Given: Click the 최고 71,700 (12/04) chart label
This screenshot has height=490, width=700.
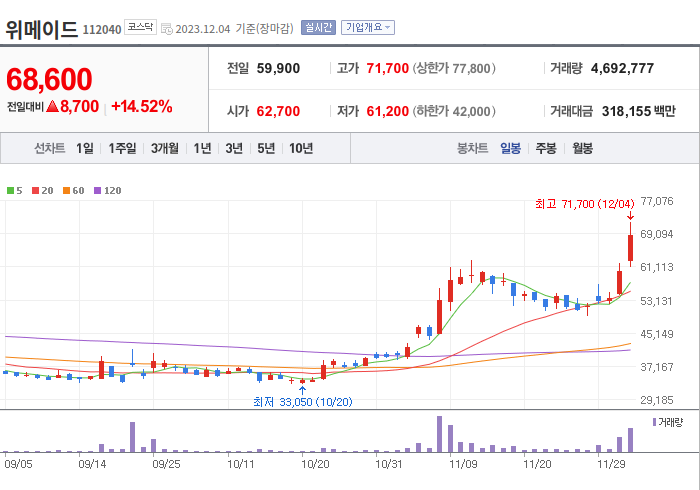Looking at the screenshot, I should click(x=584, y=204).
